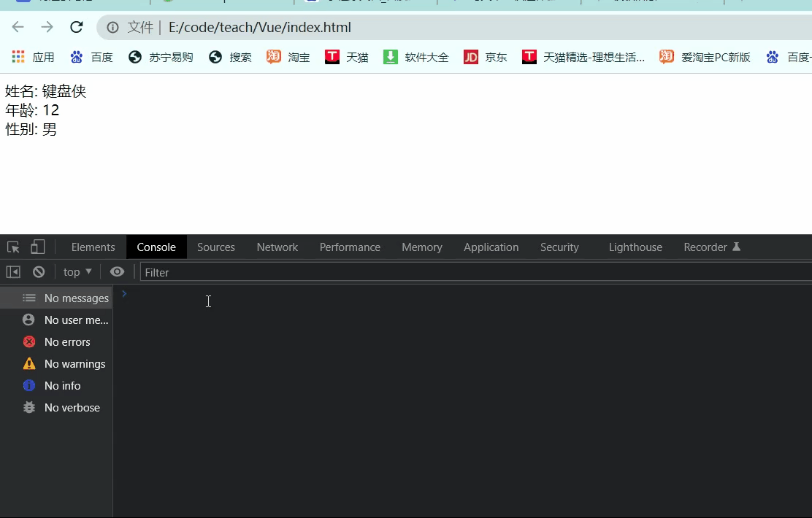
Task: Go back using the back arrow
Action: (18, 27)
